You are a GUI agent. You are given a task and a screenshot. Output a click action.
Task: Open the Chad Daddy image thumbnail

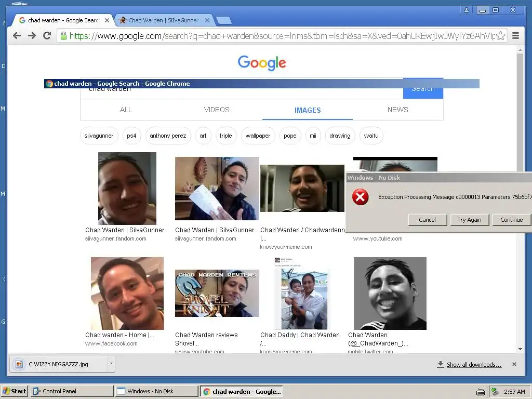pyautogui.click(x=302, y=293)
